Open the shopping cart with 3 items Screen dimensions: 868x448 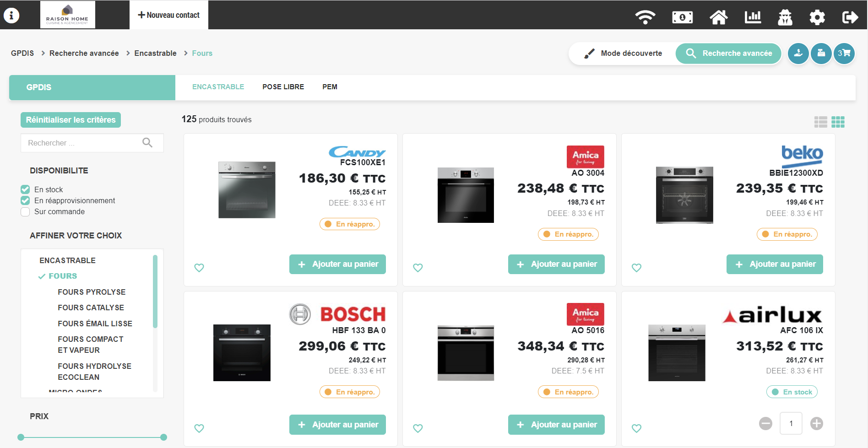click(x=844, y=54)
